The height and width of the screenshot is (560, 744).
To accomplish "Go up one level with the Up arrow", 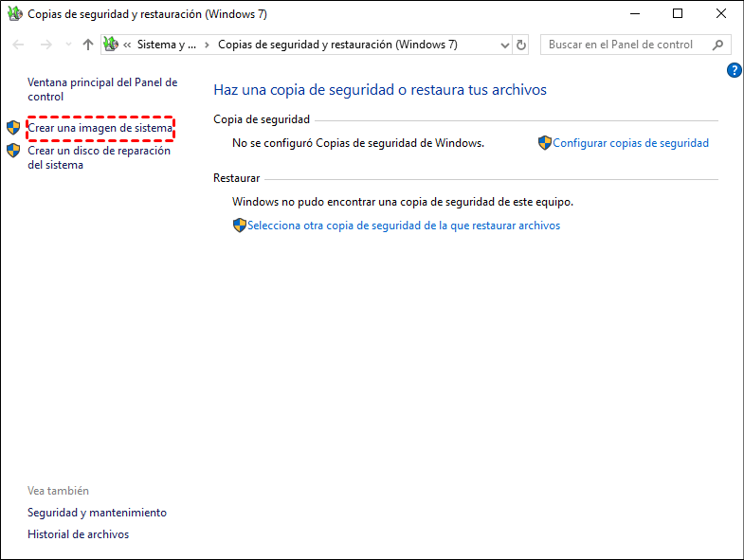I will (88, 45).
